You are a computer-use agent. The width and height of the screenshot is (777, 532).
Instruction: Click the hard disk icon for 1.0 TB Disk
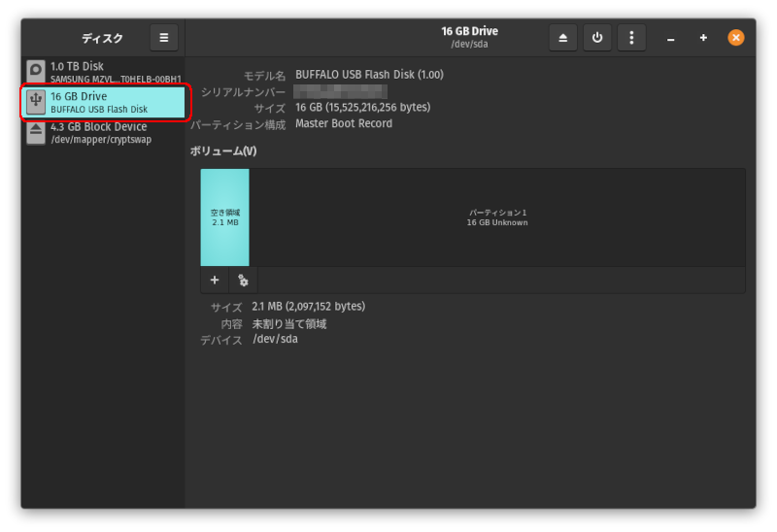click(36, 72)
